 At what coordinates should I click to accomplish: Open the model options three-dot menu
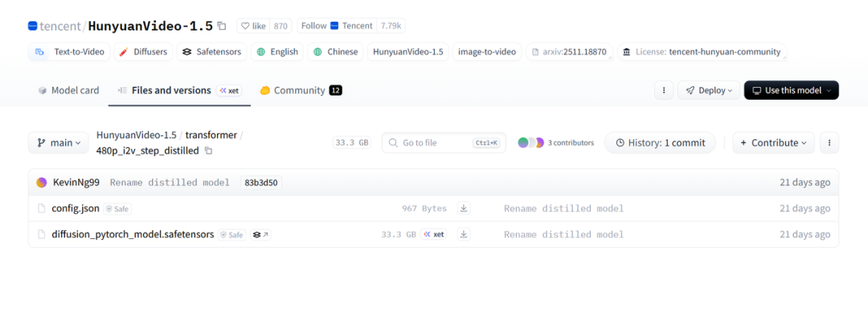pyautogui.click(x=664, y=90)
